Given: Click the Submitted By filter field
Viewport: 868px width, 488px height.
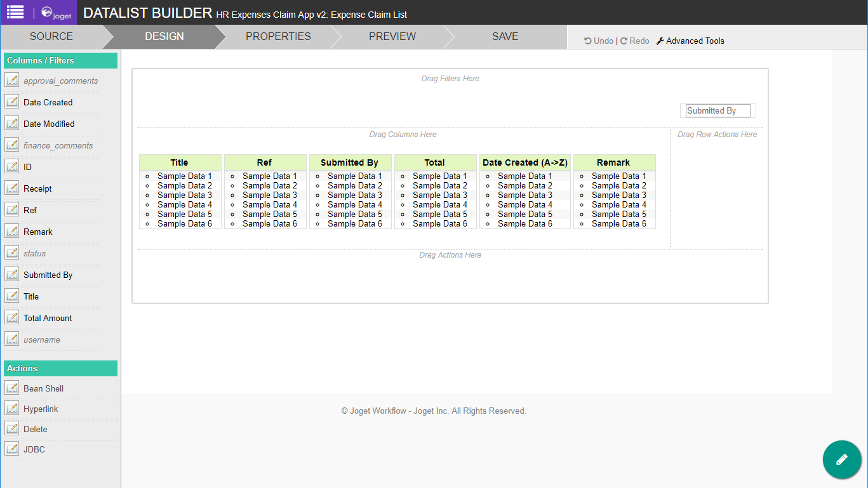Looking at the screenshot, I should pos(718,111).
